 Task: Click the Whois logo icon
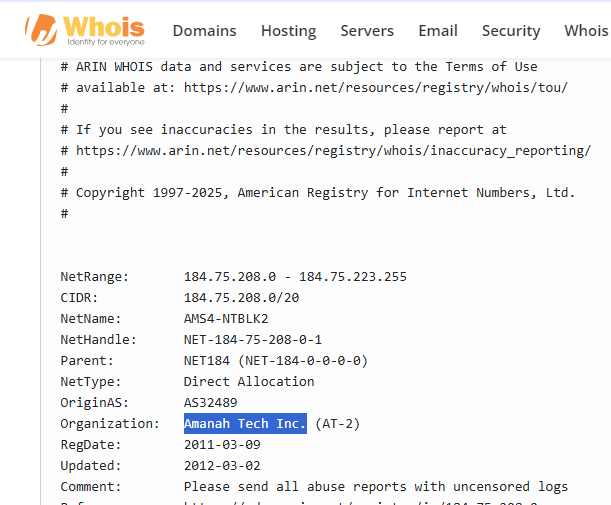tap(42, 30)
